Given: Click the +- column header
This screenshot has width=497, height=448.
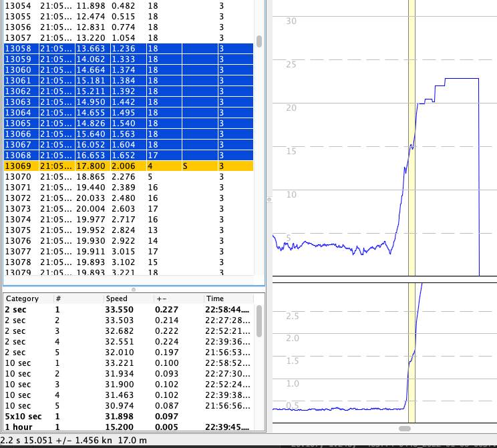Looking at the screenshot, I should [161, 298].
